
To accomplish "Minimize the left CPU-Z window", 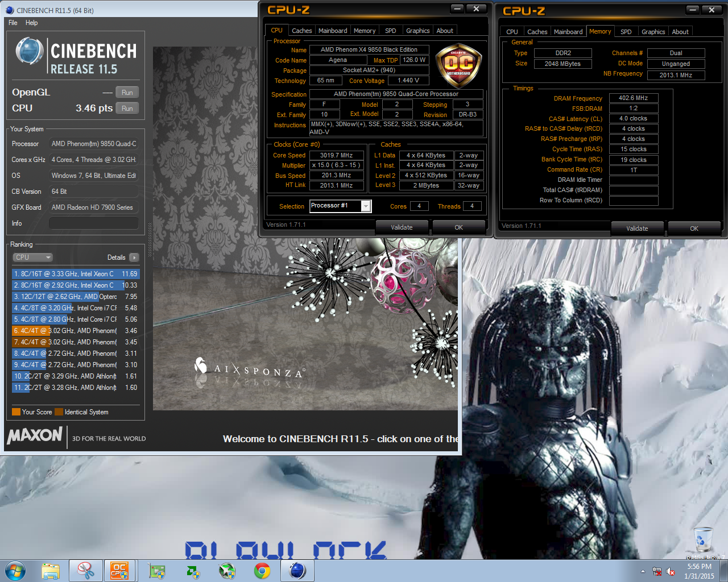I will coord(457,9).
